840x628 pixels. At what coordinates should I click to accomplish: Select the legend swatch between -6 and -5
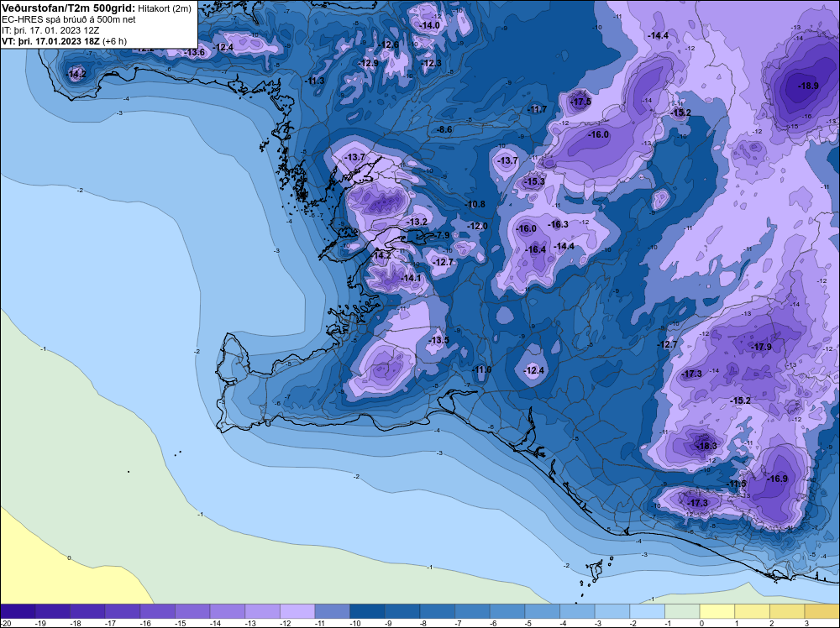pos(507,611)
